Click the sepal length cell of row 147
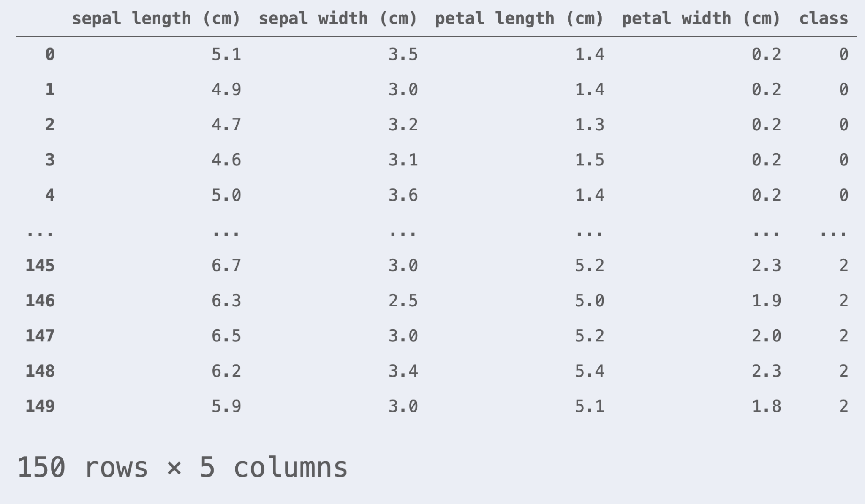Screen dimensions: 865x504 [x=226, y=336]
